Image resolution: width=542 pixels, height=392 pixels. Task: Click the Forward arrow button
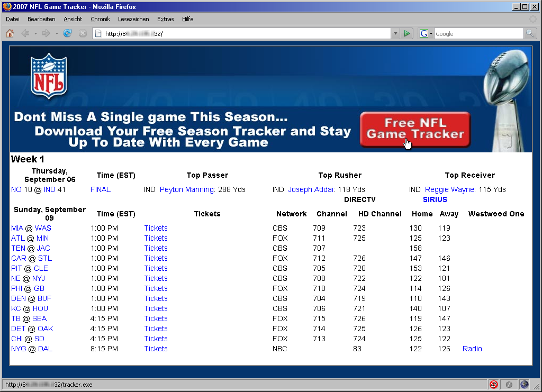point(46,33)
